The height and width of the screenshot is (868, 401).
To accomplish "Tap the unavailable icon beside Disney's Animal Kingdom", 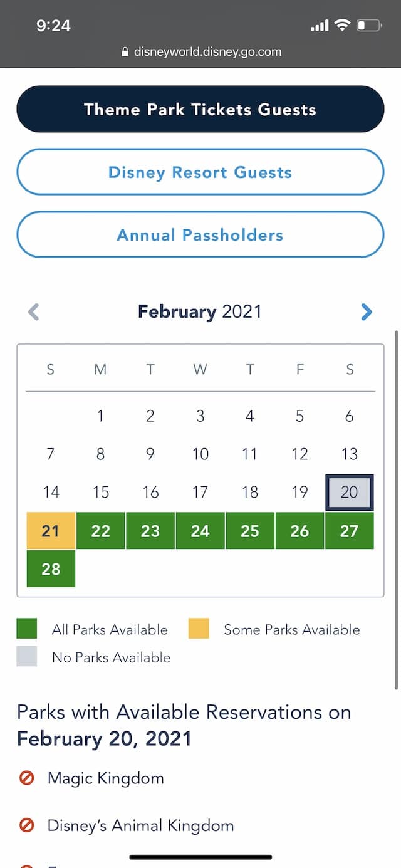I will tap(26, 825).
